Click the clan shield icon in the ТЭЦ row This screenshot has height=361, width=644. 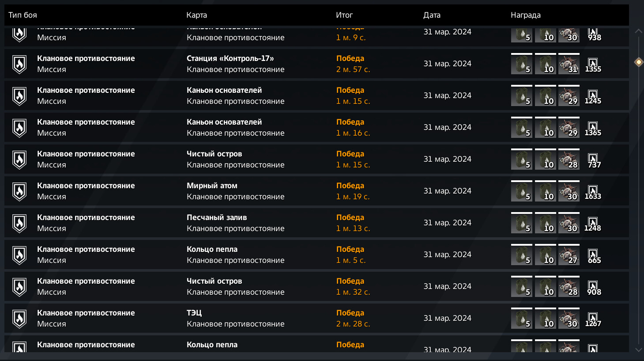[19, 319]
